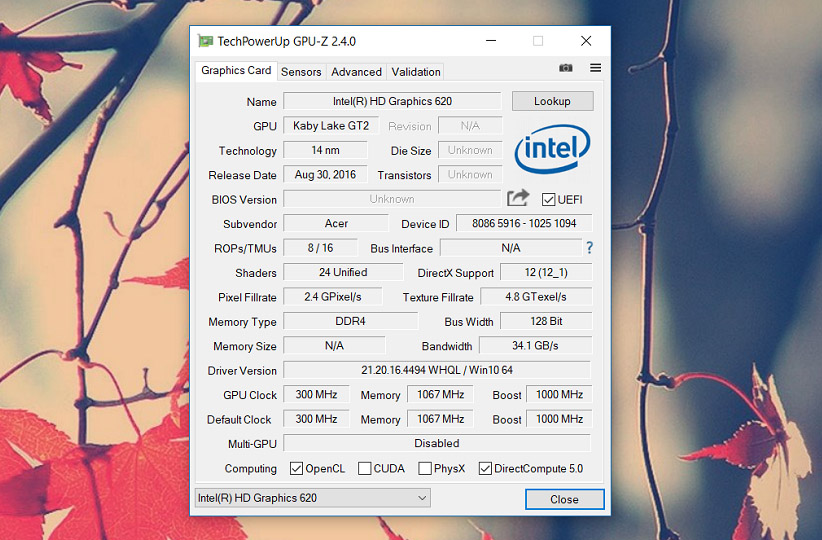Image resolution: width=822 pixels, height=540 pixels.
Task: Open the Advanced tab
Action: (356, 72)
